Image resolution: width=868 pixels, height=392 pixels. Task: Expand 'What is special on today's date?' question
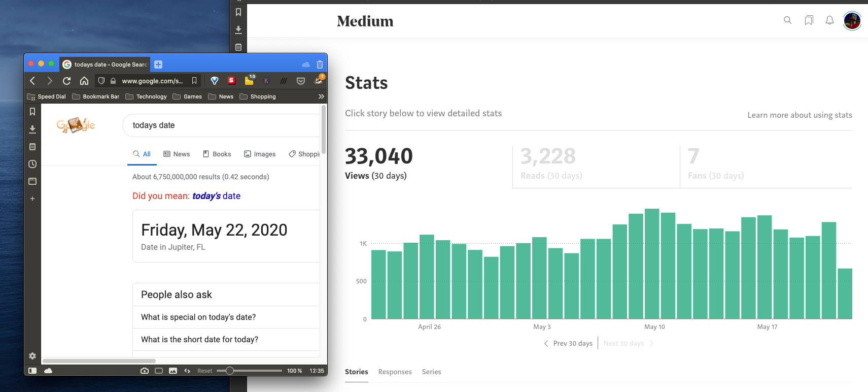[x=226, y=317]
